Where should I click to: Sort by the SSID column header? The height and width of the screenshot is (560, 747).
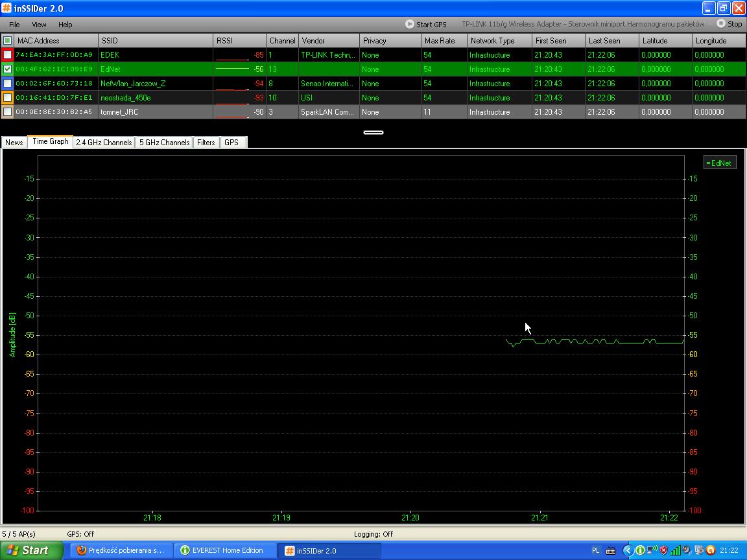point(156,40)
